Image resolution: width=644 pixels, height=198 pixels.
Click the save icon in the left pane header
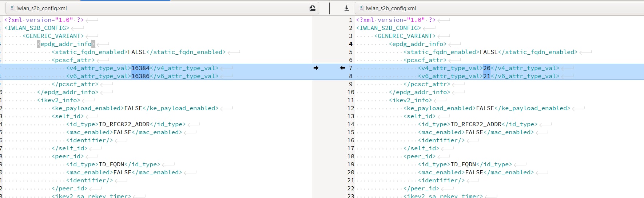(312, 8)
